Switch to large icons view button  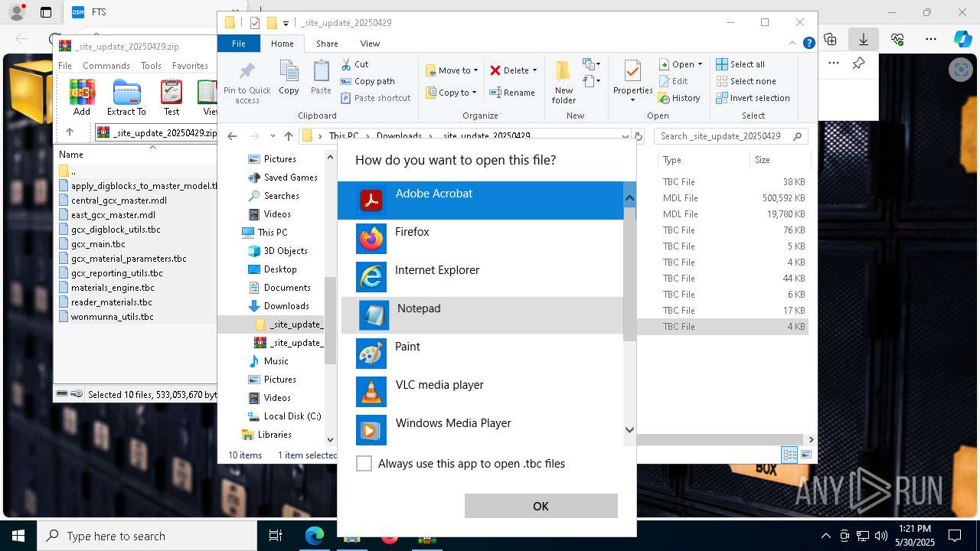[x=805, y=455]
